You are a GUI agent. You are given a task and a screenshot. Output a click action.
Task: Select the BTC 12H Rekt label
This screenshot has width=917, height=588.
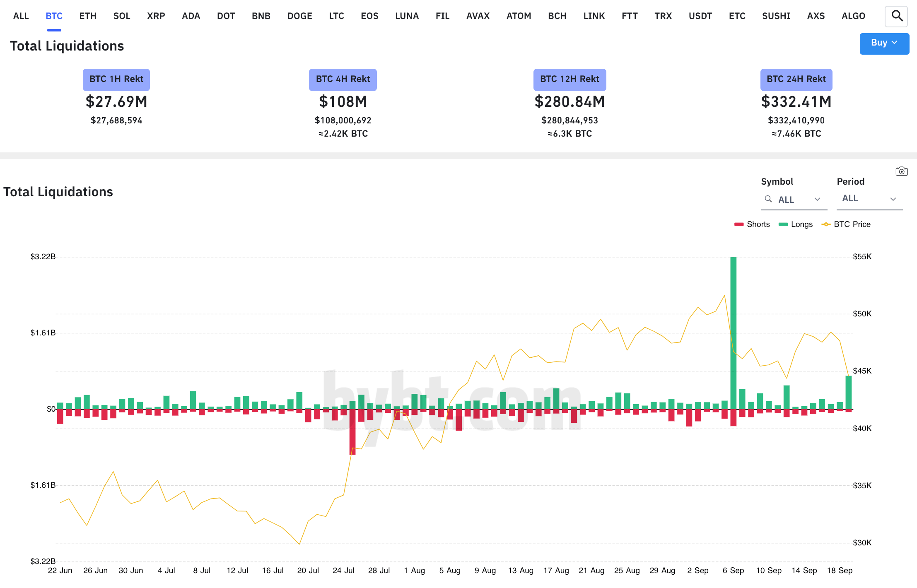[570, 80]
